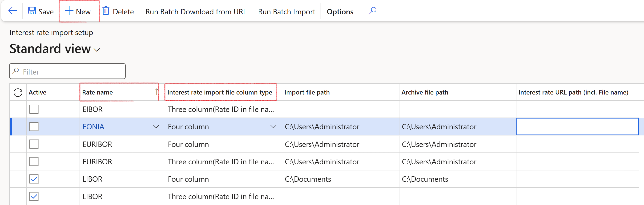Image resolution: width=644 pixels, height=205 pixels.
Task: Click the Delete trash can icon
Action: tap(106, 11)
